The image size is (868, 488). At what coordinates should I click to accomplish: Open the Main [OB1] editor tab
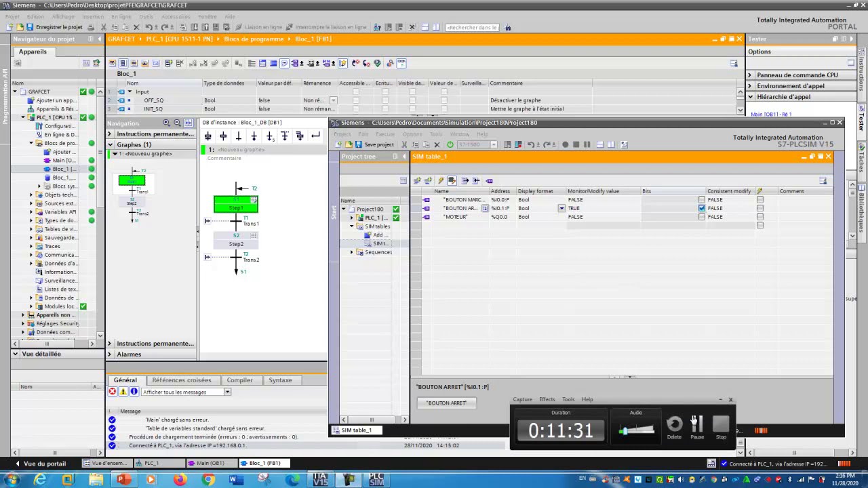click(210, 463)
